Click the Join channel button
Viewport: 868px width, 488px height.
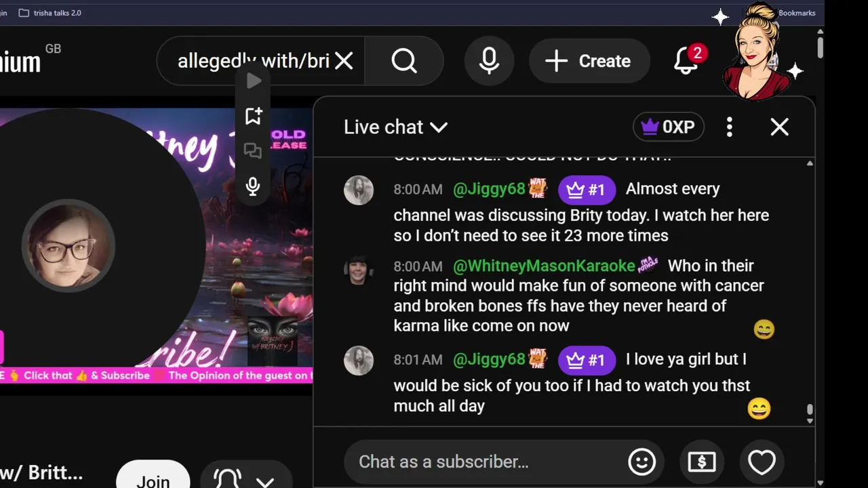153,479
